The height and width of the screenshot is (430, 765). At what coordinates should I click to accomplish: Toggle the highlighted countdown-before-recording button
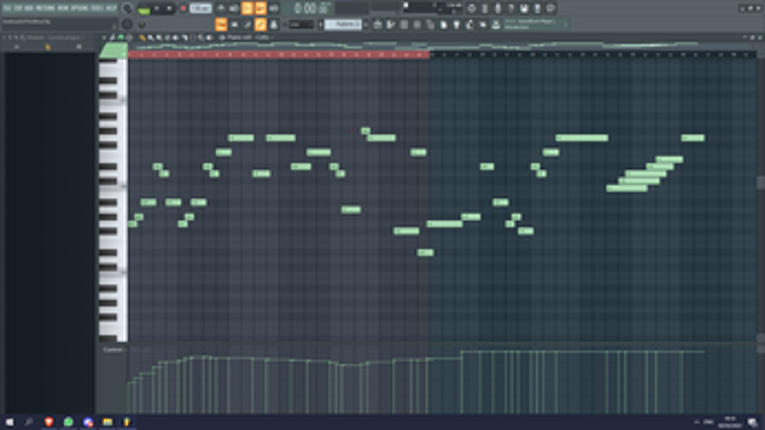(247, 8)
